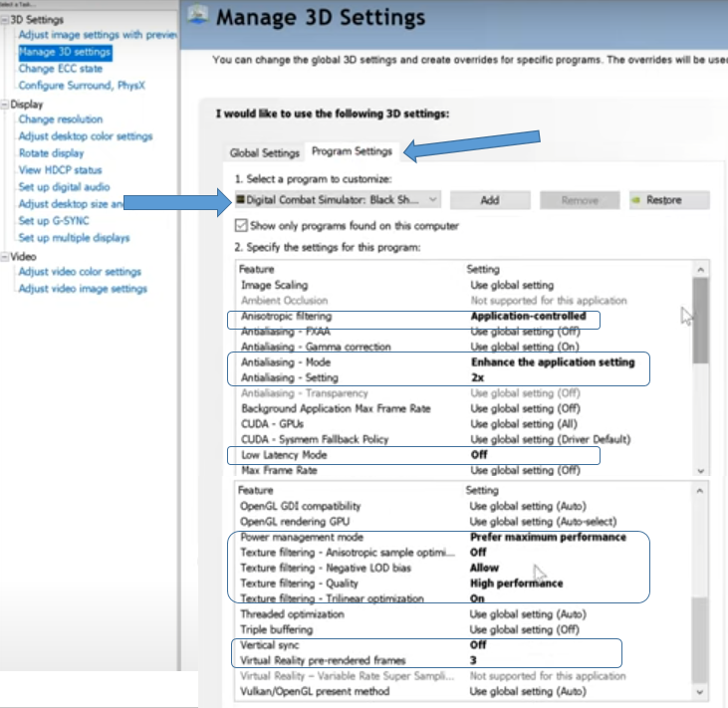This screenshot has width=728, height=708.
Task: Open Application-controlled setting value
Action: point(529,317)
